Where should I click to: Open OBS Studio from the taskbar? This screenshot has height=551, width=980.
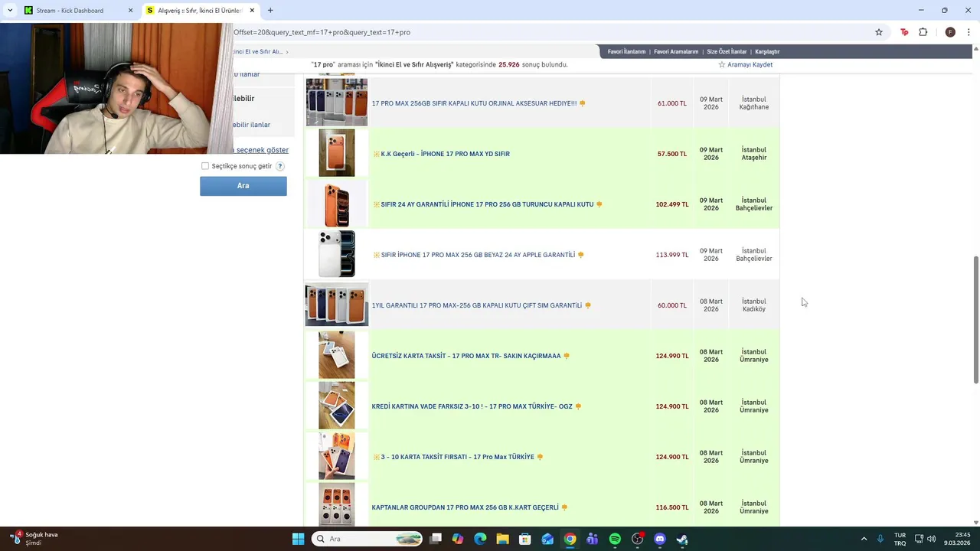coord(637,539)
